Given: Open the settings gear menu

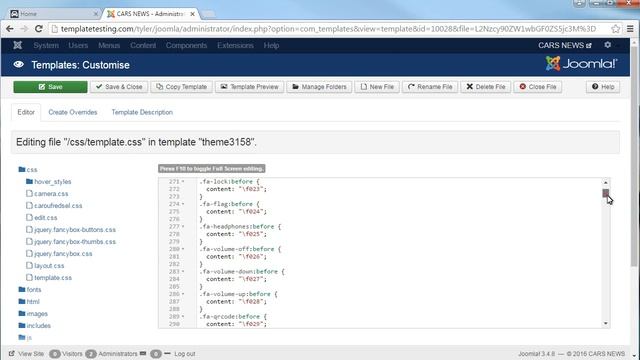Looking at the screenshot, I should (x=608, y=45).
